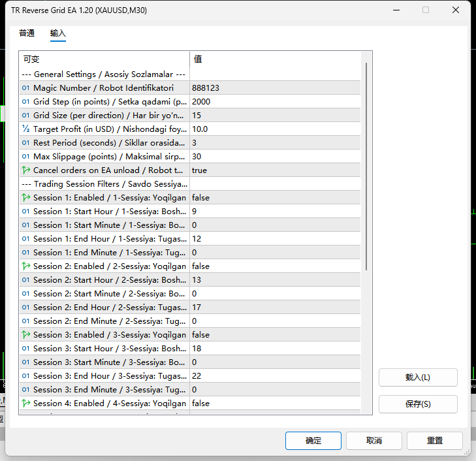
Task: Select the Target Profit (in USD) label
Action: [110, 129]
